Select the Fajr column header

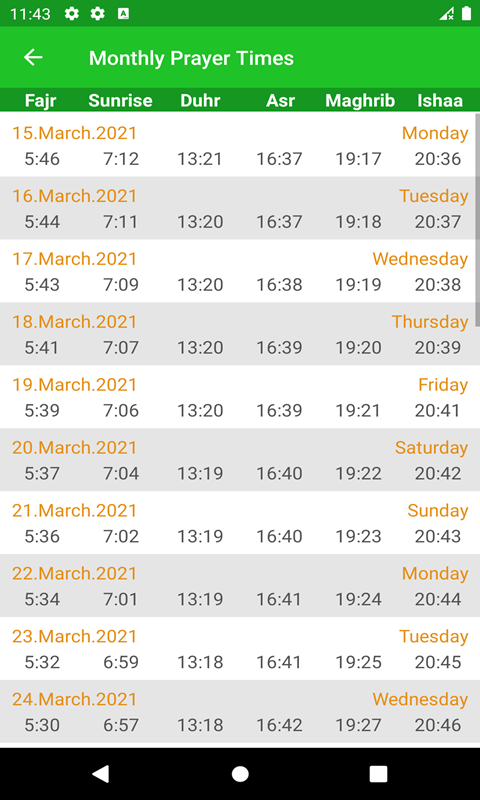(x=40, y=101)
